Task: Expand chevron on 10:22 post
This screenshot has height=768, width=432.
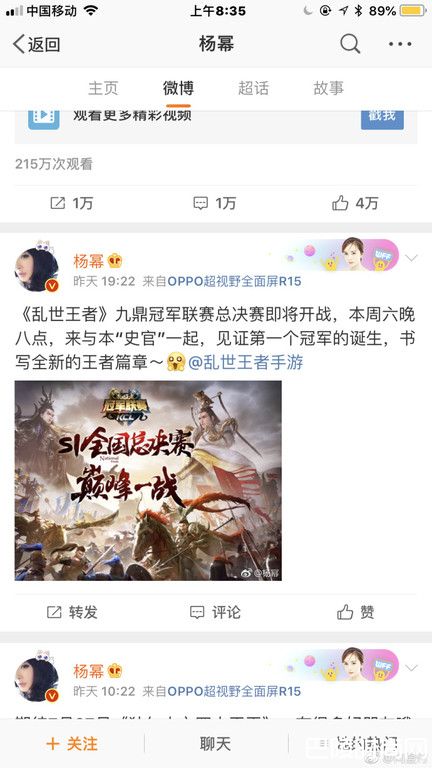Action: [411, 668]
